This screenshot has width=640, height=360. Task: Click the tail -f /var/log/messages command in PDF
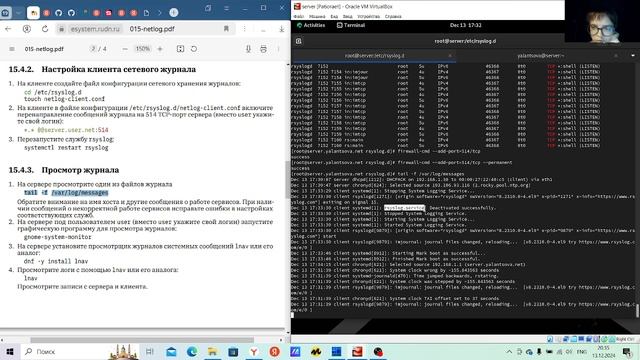[66, 193]
